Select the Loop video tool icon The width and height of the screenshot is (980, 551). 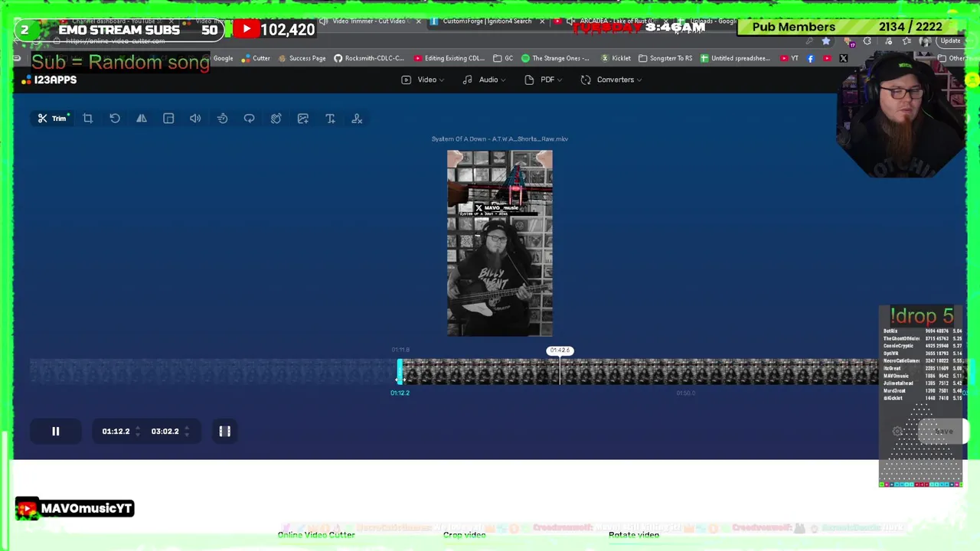(249, 119)
